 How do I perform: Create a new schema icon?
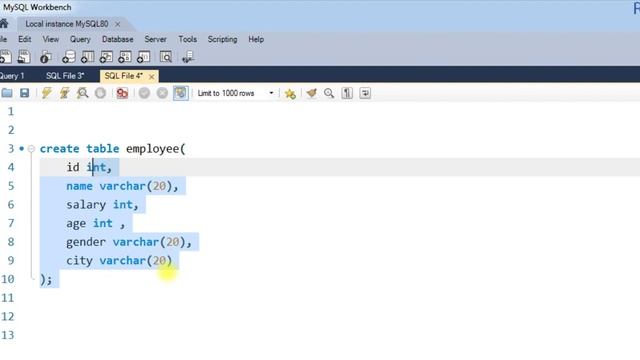coord(69,57)
